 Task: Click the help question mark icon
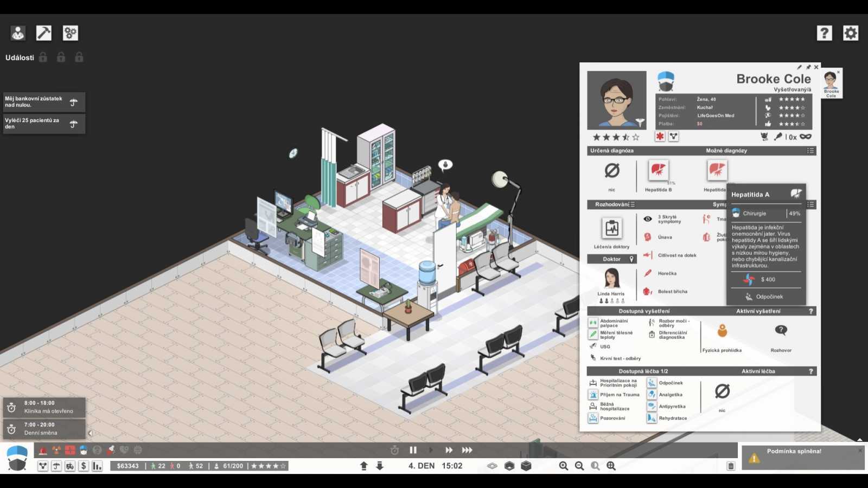coord(824,33)
